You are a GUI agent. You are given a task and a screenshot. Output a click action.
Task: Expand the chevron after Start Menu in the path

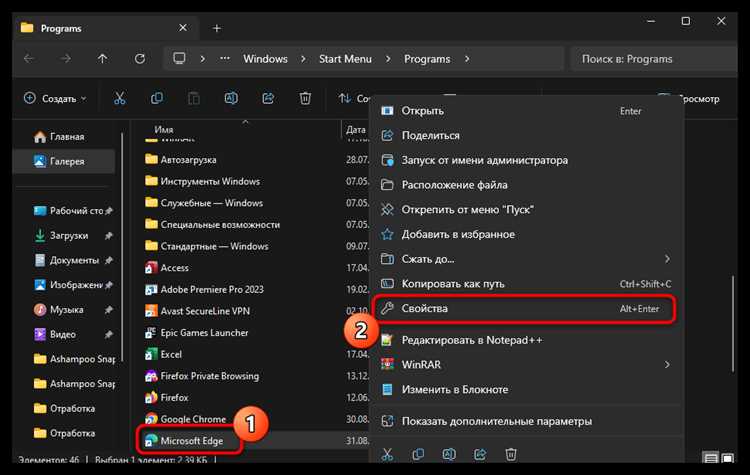coord(388,59)
